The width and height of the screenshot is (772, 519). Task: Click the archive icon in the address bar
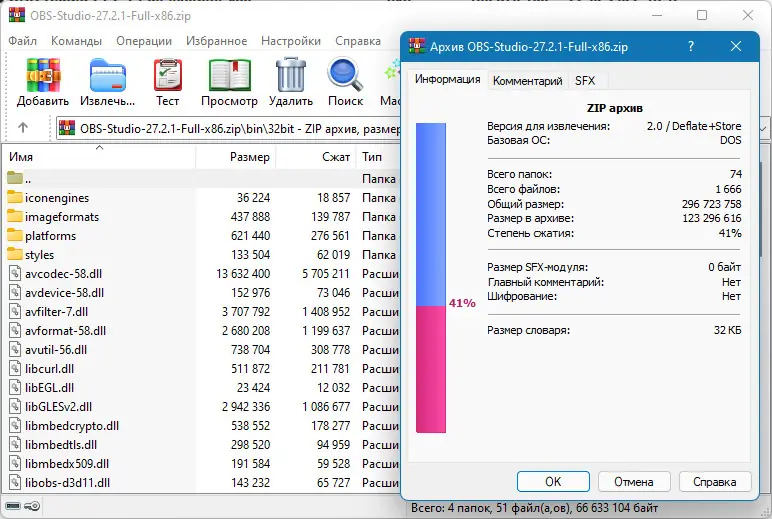click(x=67, y=129)
